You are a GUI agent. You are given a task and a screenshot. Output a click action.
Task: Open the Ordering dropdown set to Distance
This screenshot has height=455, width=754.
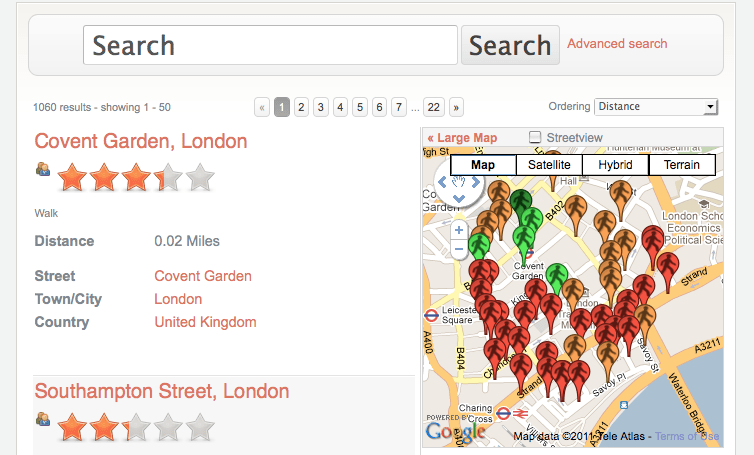[x=656, y=106]
